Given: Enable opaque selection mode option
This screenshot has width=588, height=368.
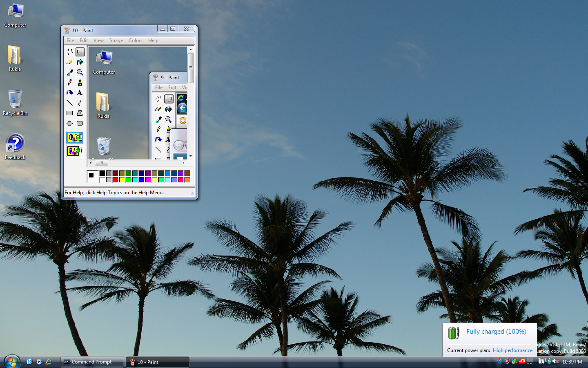Looking at the screenshot, I should pyautogui.click(x=75, y=137).
